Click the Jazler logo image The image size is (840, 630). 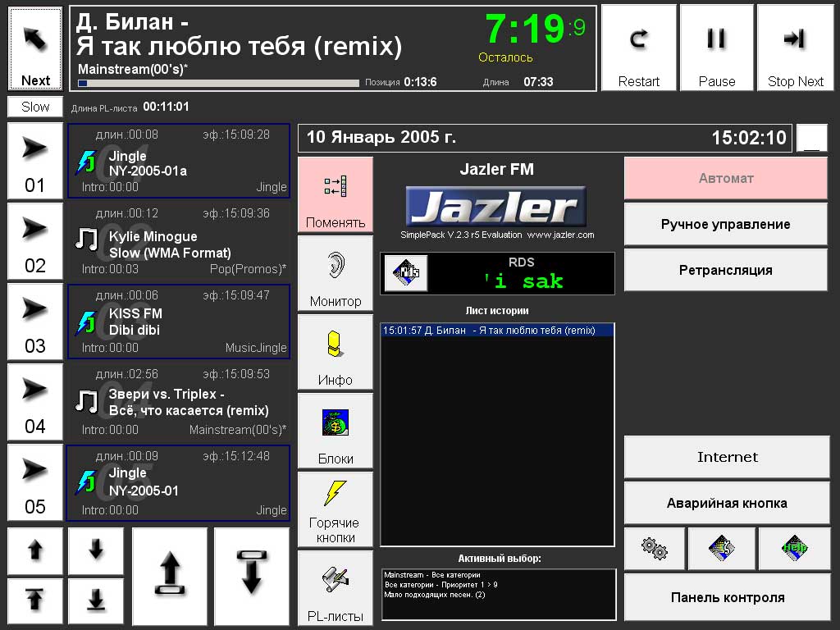click(496, 207)
